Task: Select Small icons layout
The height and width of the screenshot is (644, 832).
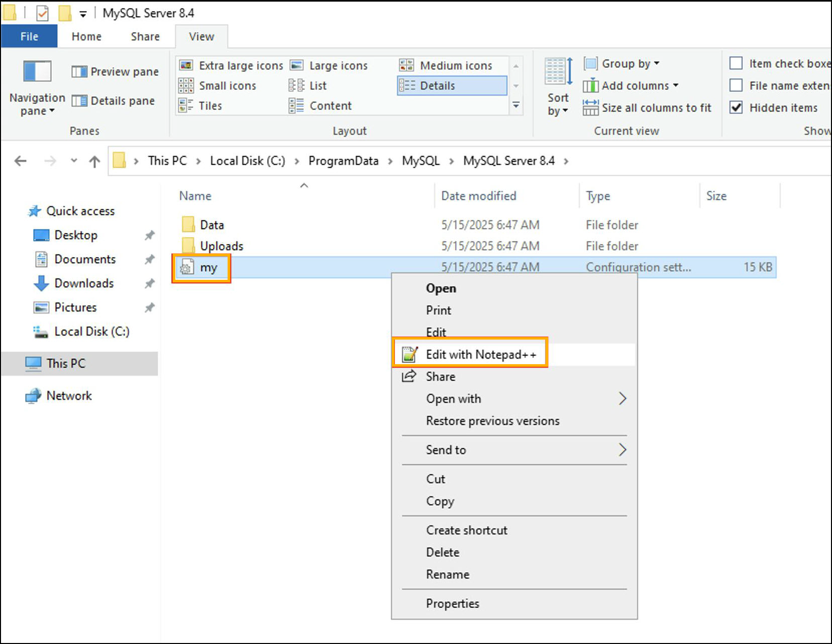Action: (x=218, y=86)
